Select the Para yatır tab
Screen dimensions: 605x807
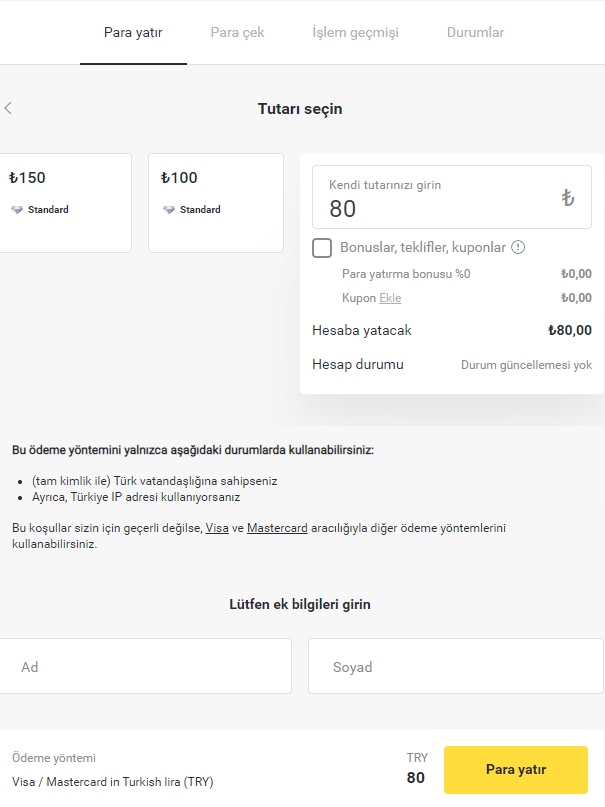[133, 33]
